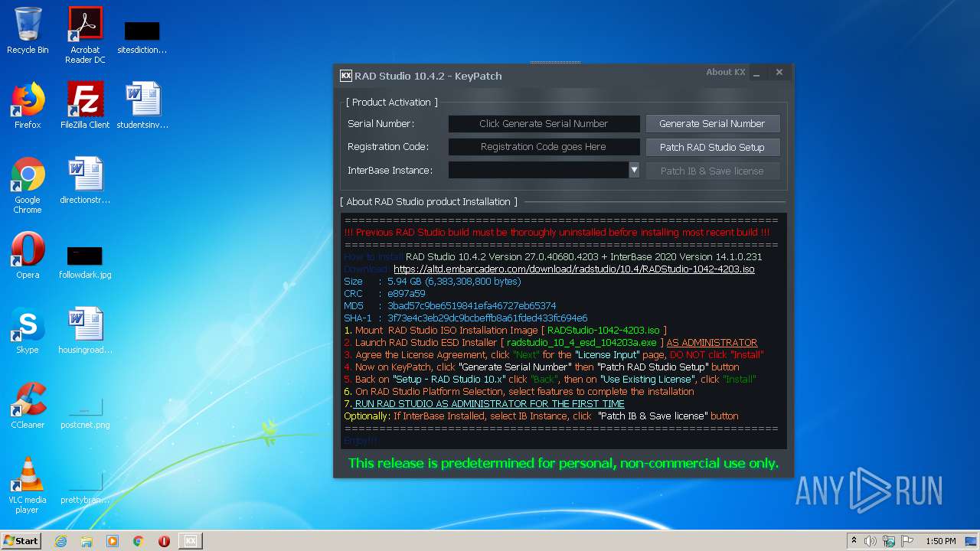Open Internet Explorer from the taskbar
This screenshot has width=980, height=551.
[x=61, y=541]
